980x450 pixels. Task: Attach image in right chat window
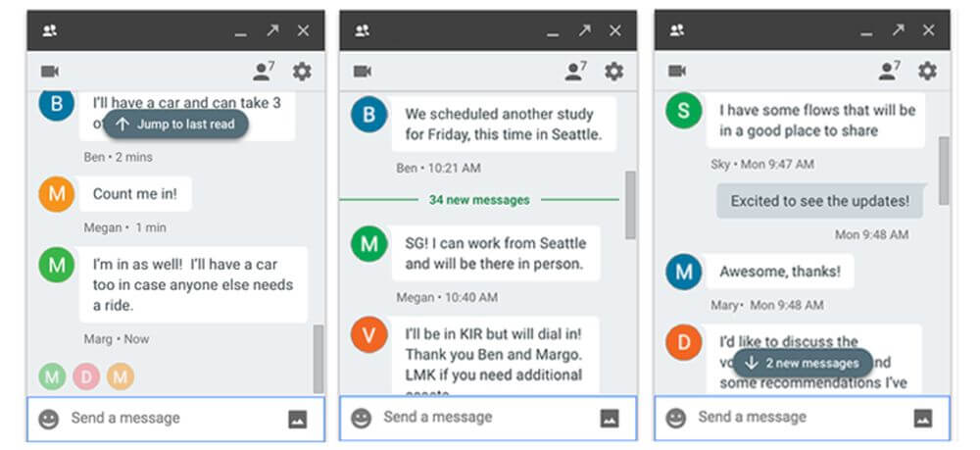pyautogui.click(x=923, y=419)
